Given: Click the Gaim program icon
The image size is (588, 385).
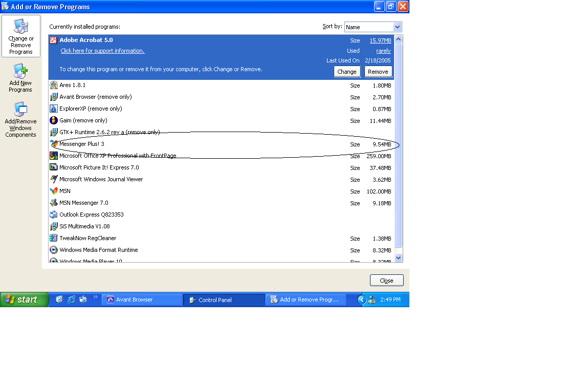Looking at the screenshot, I should pos(54,120).
